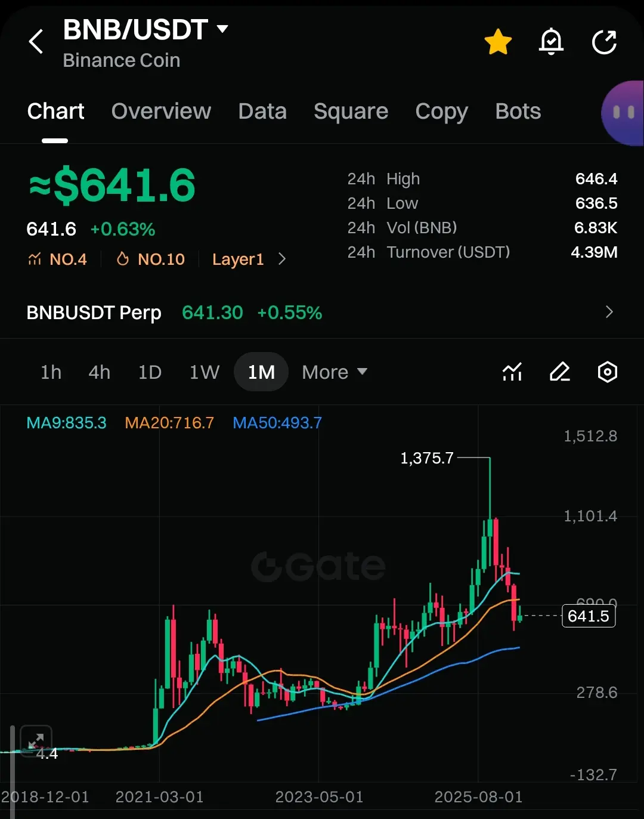Toggle the favorite star icon
Image resolution: width=644 pixels, height=819 pixels.
click(498, 42)
